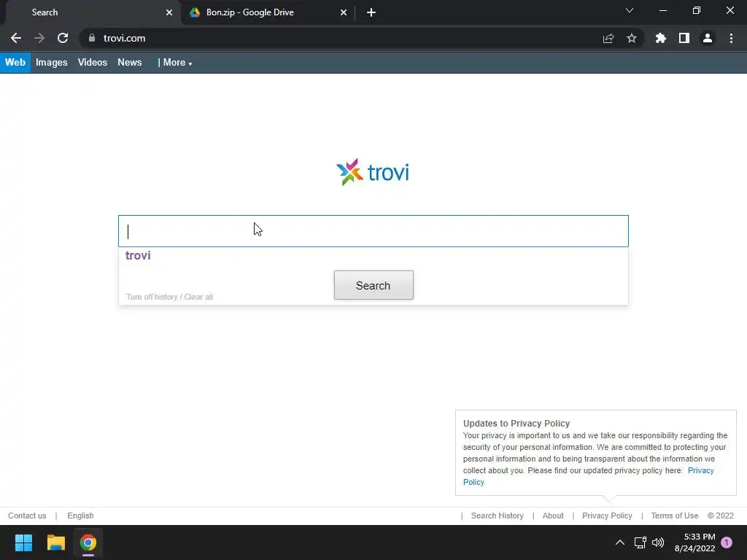Screen dimensions: 747x560
Task: Open the Extensions puzzle icon
Action: (661, 38)
